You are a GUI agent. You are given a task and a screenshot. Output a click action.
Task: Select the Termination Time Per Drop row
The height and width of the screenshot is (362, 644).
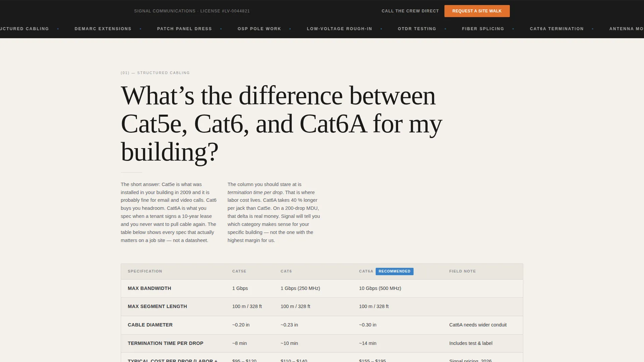[x=322, y=344]
